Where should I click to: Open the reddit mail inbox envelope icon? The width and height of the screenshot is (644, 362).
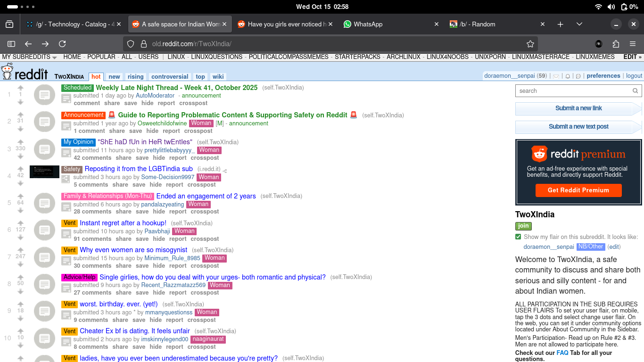pos(556,76)
